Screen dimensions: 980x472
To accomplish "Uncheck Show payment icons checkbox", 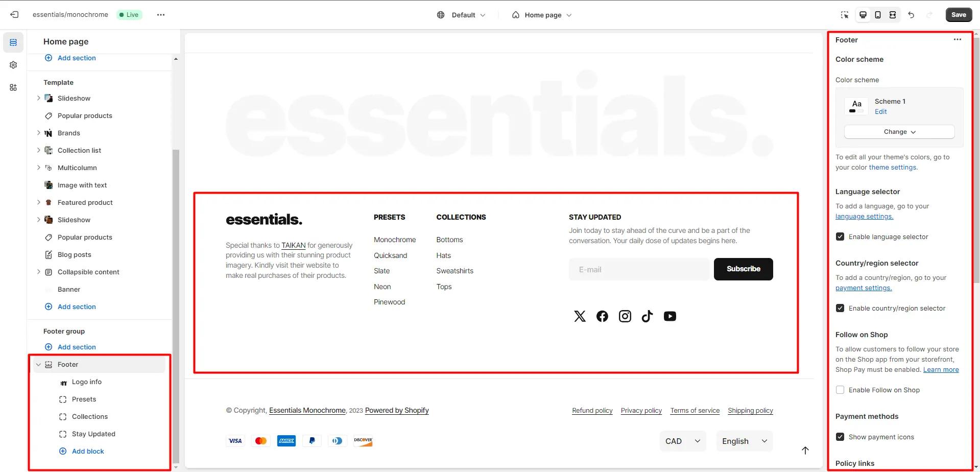I will 840,437.
